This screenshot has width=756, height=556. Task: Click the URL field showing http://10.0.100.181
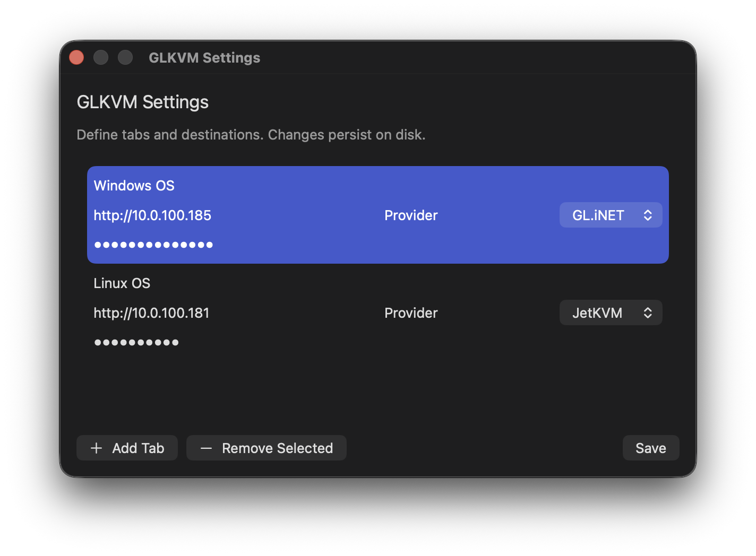coord(151,312)
